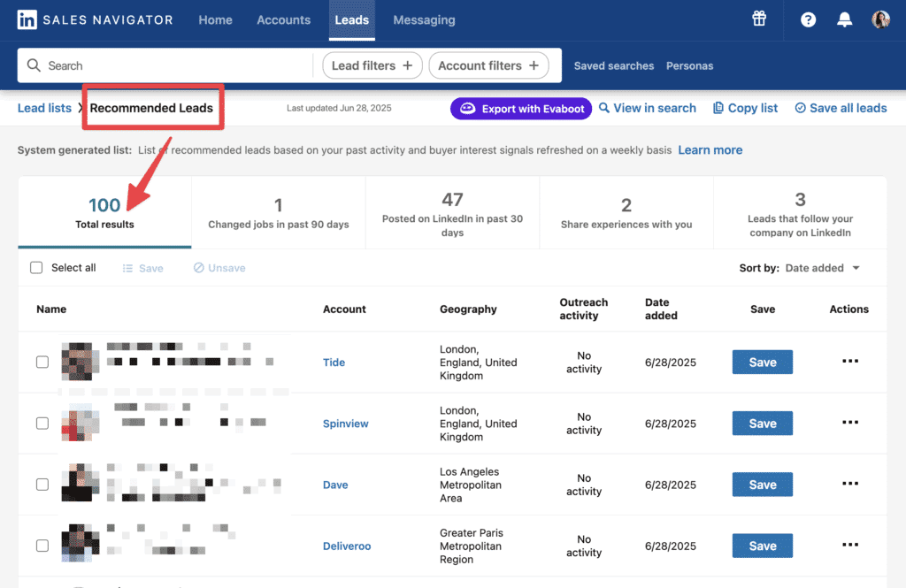The width and height of the screenshot is (906, 588).
Task: Open your profile avatar menu
Action: point(880,18)
